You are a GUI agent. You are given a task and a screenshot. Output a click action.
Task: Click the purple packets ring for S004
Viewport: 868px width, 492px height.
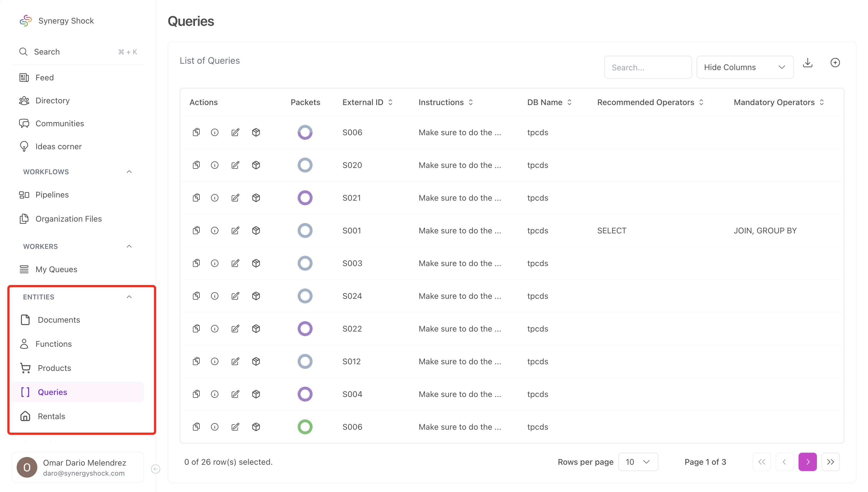coord(305,394)
